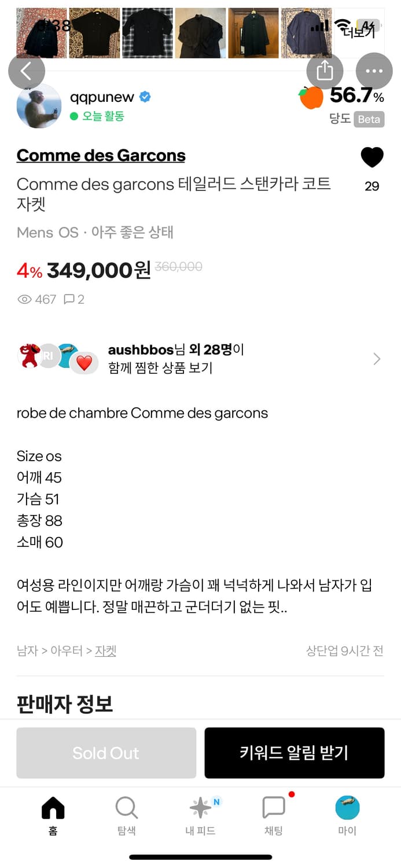Click the Comme des Garcons brand link
Screen dimensions: 401x868
(x=101, y=155)
